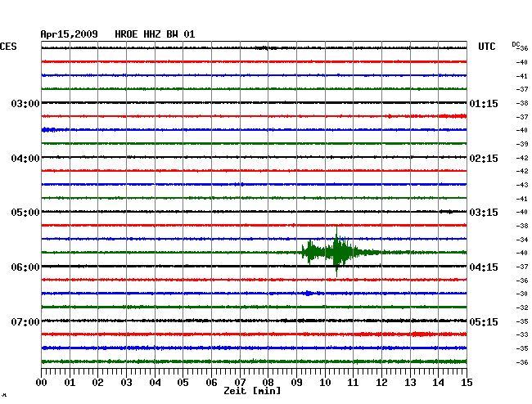Click the 12 minute axis label
Screen dimensions: 532x404
pyautogui.click(x=381, y=383)
